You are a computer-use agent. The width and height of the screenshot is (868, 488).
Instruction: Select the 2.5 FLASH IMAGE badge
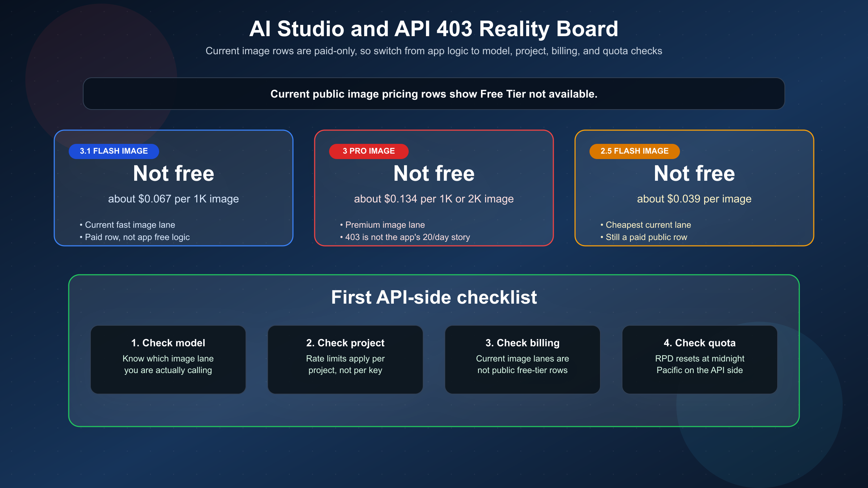click(634, 151)
